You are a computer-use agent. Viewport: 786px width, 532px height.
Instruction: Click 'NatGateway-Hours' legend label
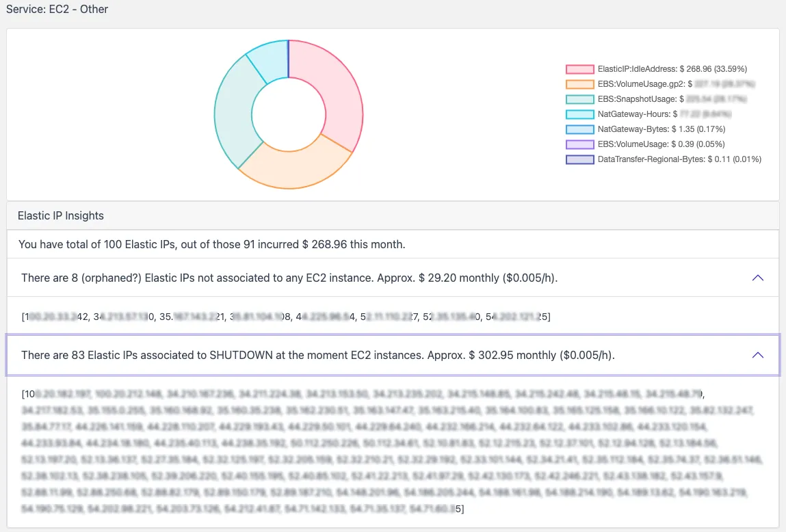point(664,114)
